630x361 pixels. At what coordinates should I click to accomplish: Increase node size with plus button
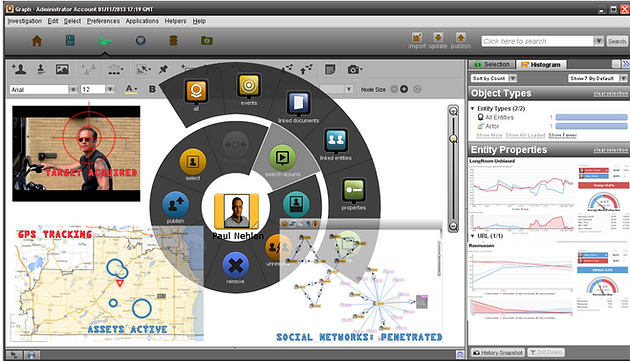click(x=404, y=89)
